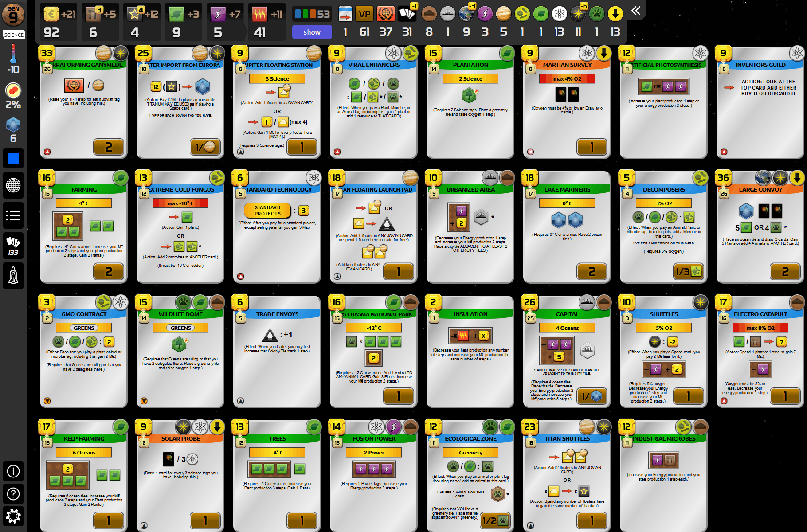Select the Standard Technology card
This screenshot has height=532, width=807.
pyautogui.click(x=277, y=227)
